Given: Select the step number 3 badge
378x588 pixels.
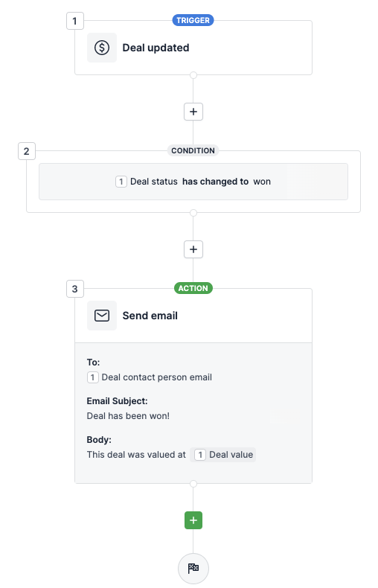Looking at the screenshot, I should click(x=74, y=289).
